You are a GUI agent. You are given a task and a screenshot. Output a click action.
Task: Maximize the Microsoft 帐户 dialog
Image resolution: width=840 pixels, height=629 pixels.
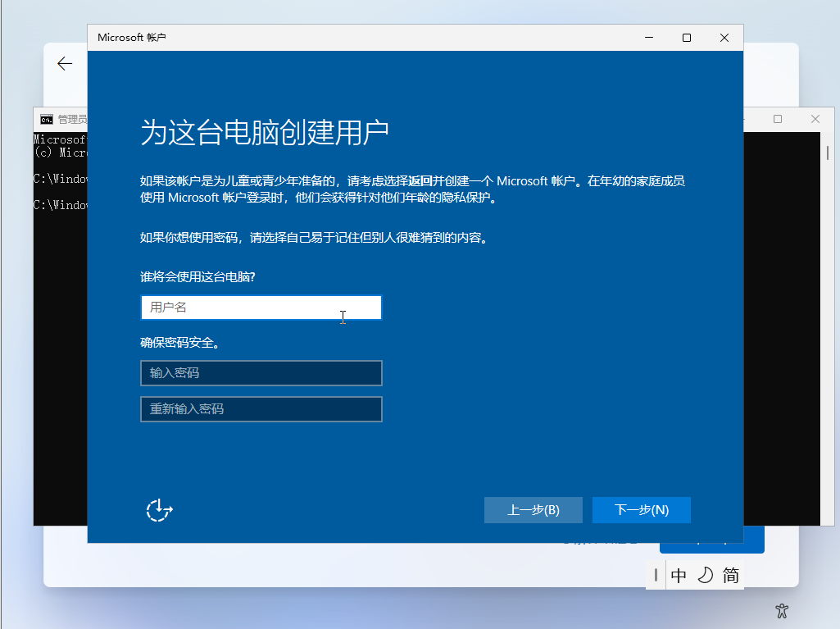[687, 38]
